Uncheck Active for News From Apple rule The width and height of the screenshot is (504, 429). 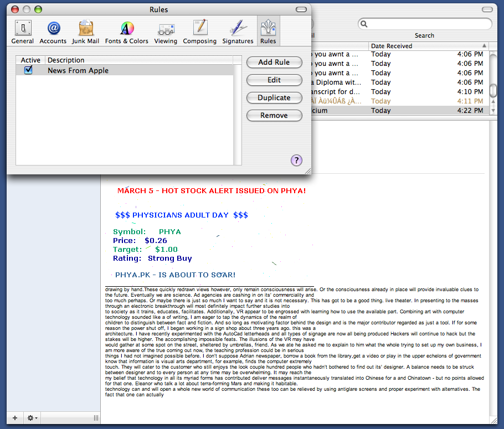[28, 70]
